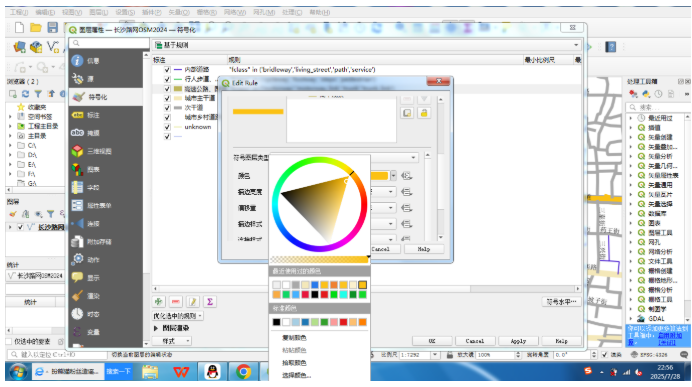Screen dimensions: 692x387
Task: Edit current rule with the pencil icon
Action: tap(193, 302)
